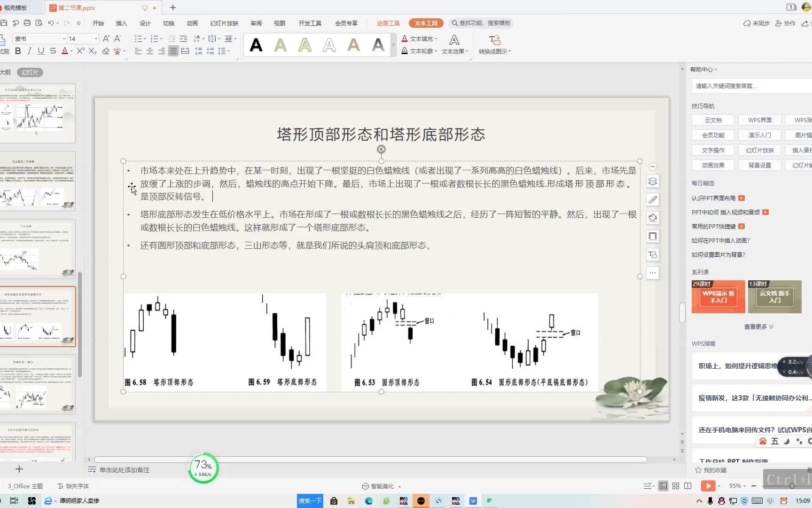
Task: Click the distributed alignment icon
Action: click(185, 51)
